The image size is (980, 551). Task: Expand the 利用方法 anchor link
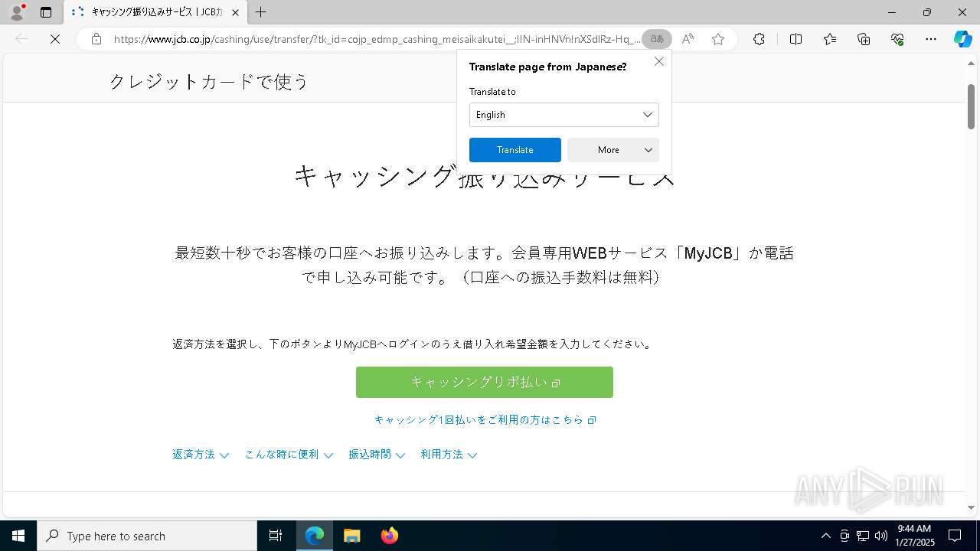click(x=449, y=455)
